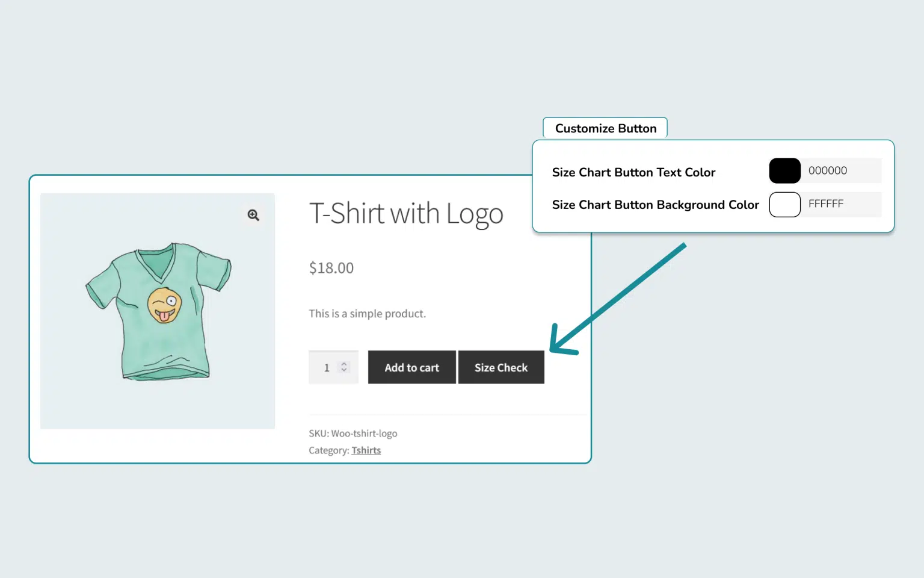Open the white background color swatch
This screenshot has height=578, width=924.
tap(784, 205)
